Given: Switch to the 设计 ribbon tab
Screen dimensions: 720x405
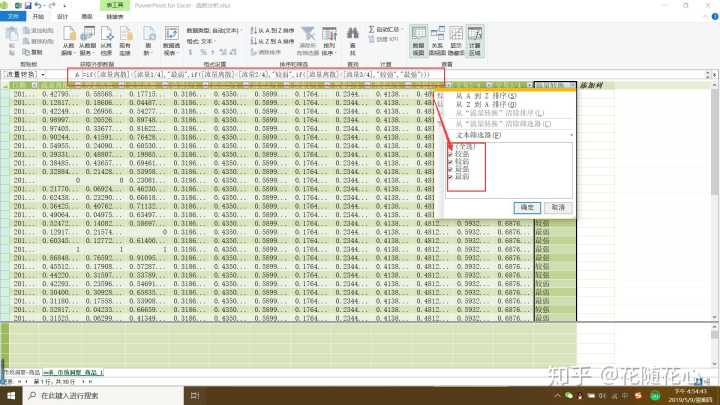Looking at the screenshot, I should [62, 17].
